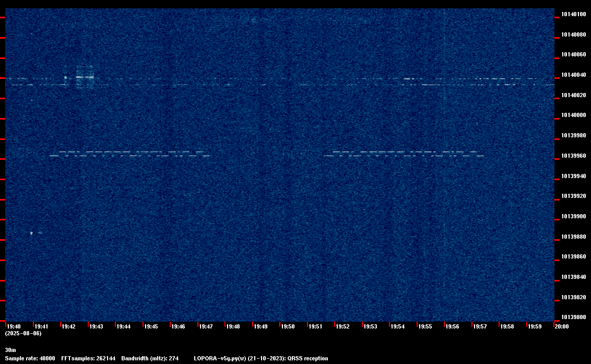Image resolution: width=591 pixels, height=364 pixels.
Task: Click the second QRSS trace after 19:52
Action: 404,154
